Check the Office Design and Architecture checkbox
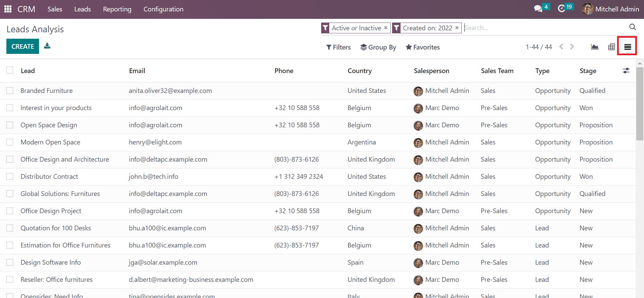 [x=10, y=159]
